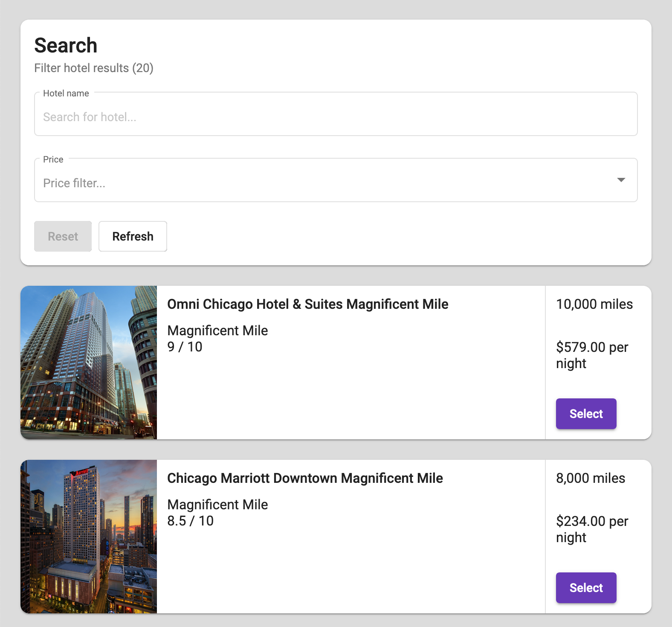The width and height of the screenshot is (672, 627).
Task: Open the Omni Chicago Hotel photo
Action: pyautogui.click(x=89, y=363)
